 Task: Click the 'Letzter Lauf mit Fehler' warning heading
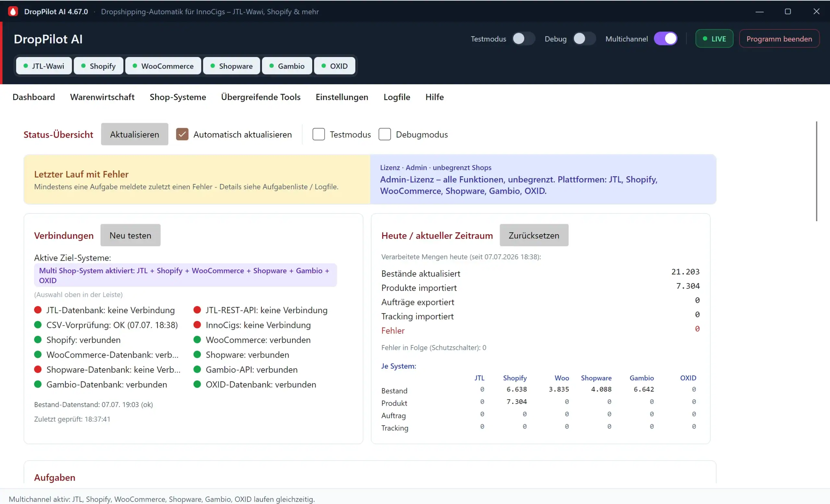pyautogui.click(x=81, y=174)
